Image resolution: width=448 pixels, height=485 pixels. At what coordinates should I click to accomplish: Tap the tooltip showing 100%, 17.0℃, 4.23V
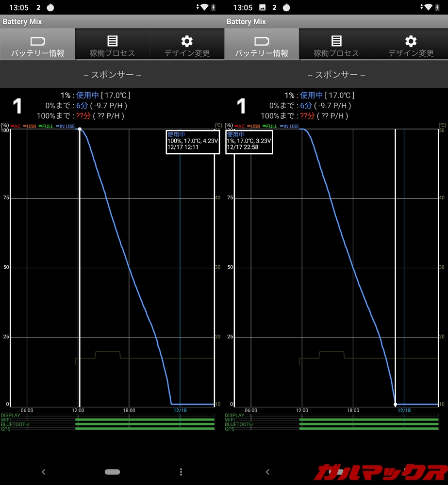click(192, 142)
